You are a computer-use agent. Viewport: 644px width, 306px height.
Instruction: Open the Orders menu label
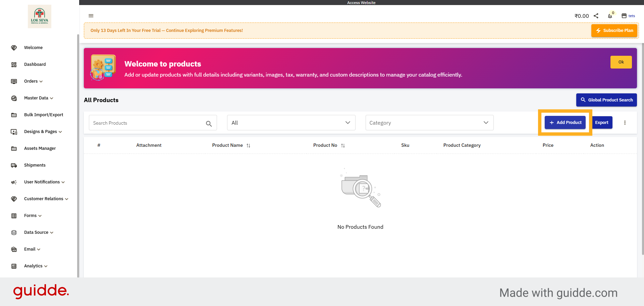tap(31, 81)
